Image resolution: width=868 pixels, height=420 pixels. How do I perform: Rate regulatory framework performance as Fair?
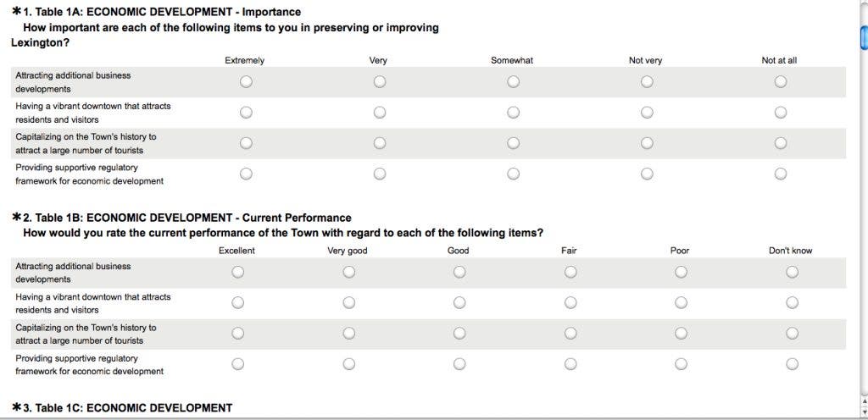point(570,364)
